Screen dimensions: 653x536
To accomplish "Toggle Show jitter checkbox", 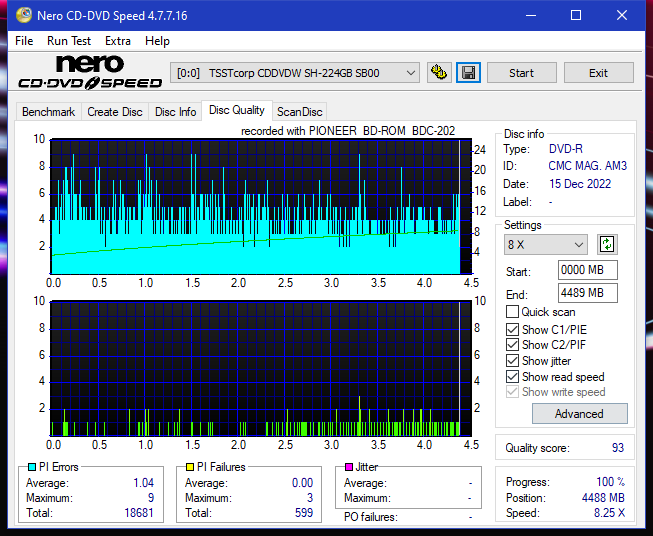I will [x=512, y=361].
